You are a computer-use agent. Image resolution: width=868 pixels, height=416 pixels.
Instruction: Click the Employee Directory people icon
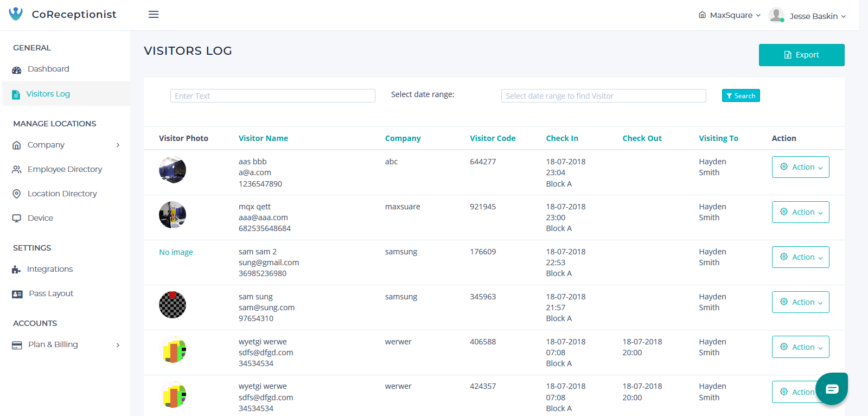[17, 169]
